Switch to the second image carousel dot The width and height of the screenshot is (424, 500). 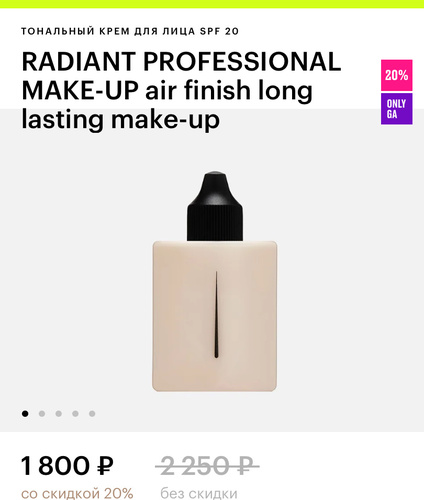(x=42, y=414)
